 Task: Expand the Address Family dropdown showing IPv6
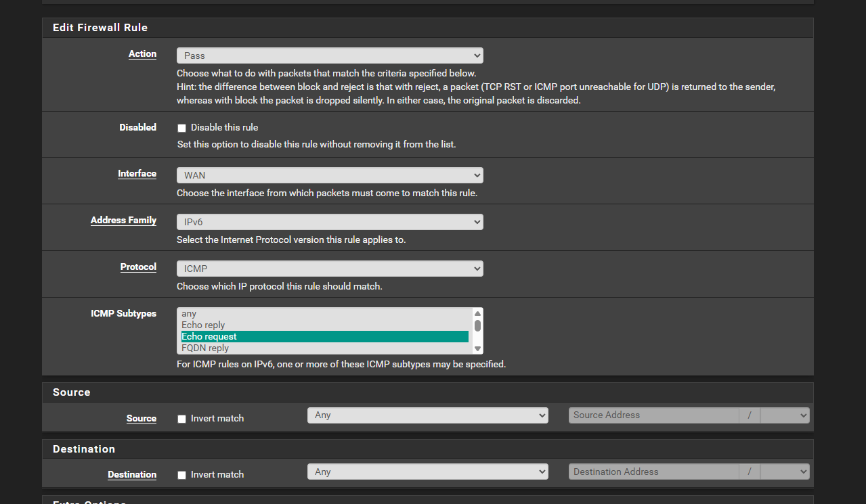coord(330,222)
